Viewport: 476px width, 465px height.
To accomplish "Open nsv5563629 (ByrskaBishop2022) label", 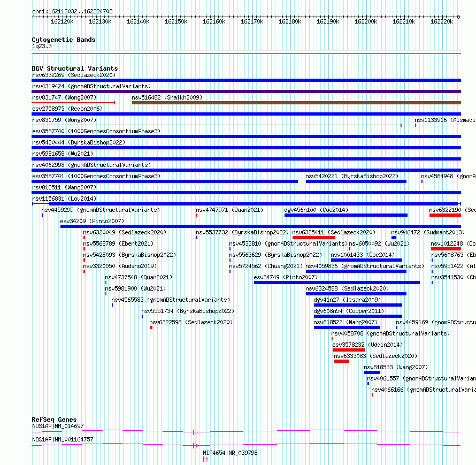I will [x=275, y=255].
